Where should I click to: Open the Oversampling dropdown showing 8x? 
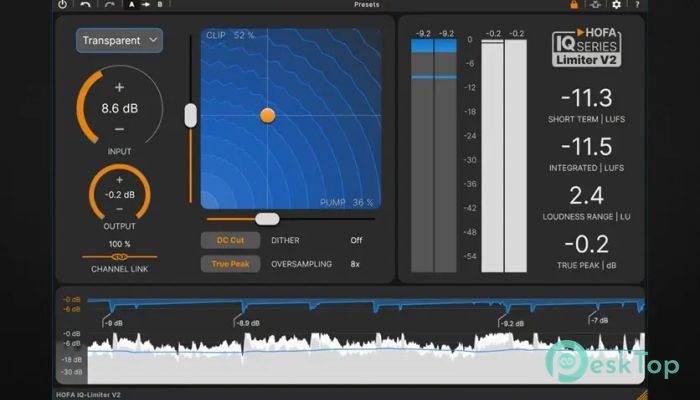click(x=356, y=264)
